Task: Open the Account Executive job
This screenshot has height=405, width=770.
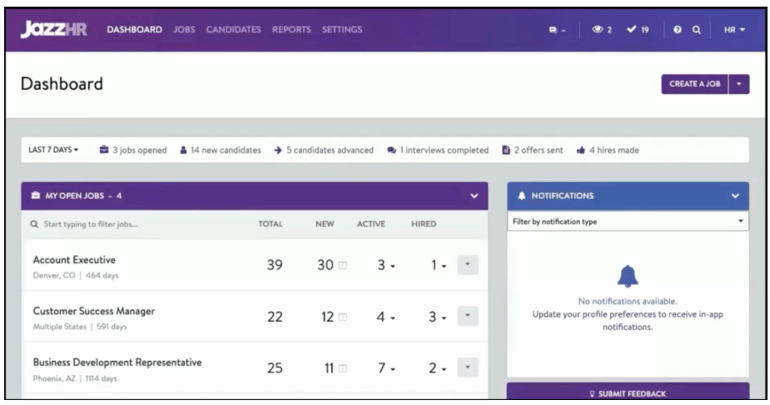Action: tap(74, 260)
